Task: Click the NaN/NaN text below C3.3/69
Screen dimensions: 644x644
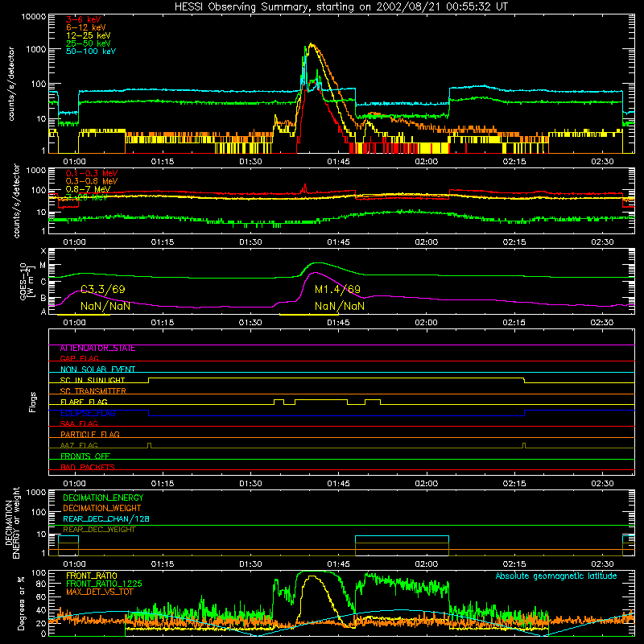Action: [105, 306]
